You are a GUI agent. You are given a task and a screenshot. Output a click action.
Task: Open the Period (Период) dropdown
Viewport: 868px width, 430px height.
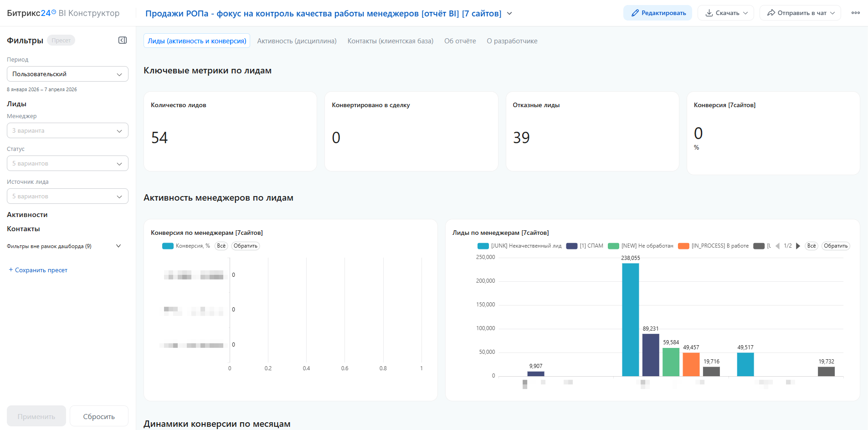coord(67,74)
